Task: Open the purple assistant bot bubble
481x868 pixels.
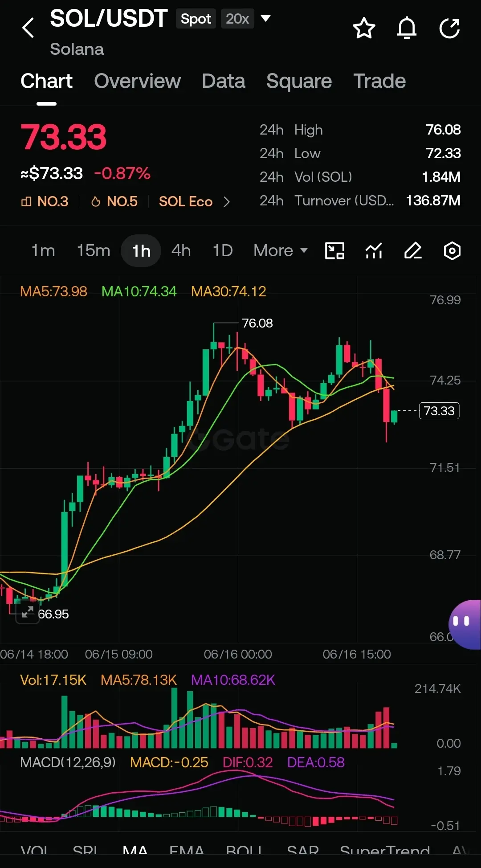Action: (465, 624)
